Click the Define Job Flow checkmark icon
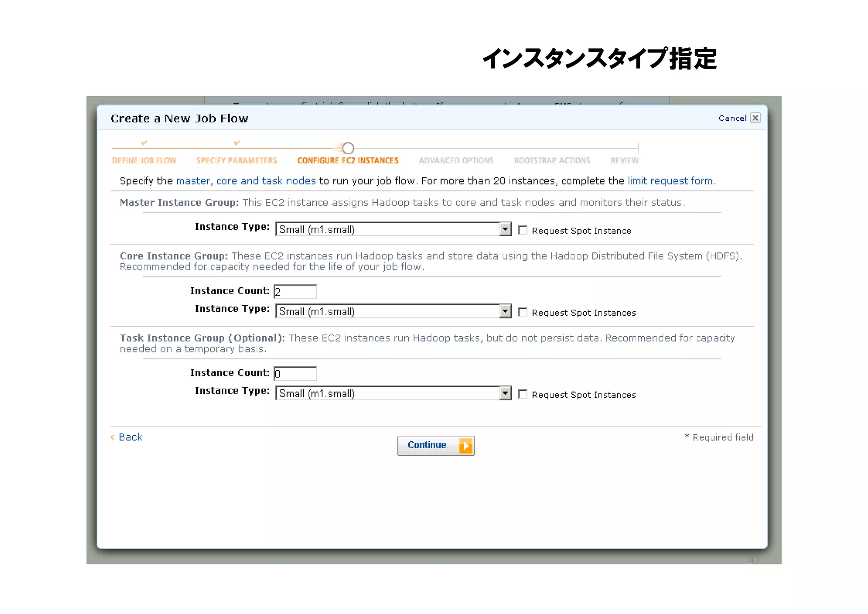The height and width of the screenshot is (614, 868). [x=144, y=143]
